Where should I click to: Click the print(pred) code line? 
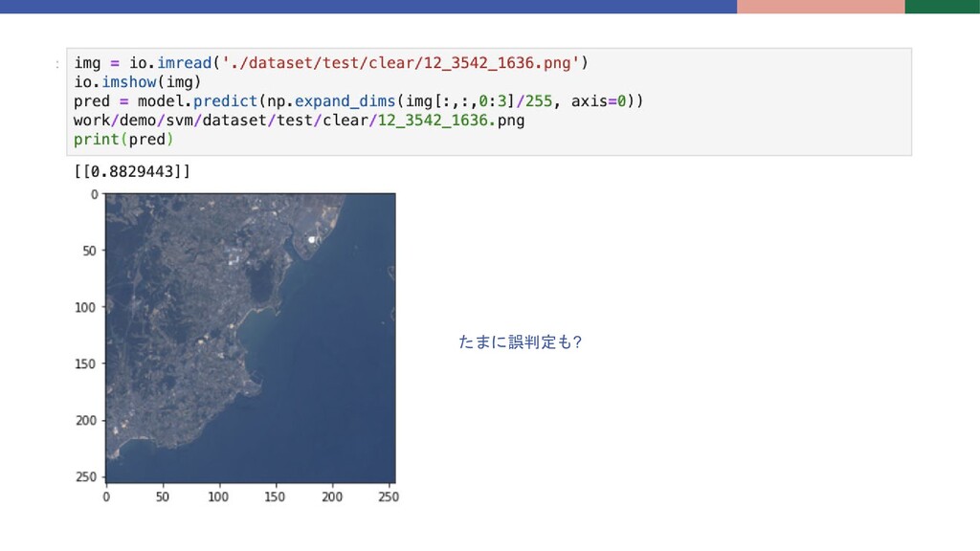click(x=123, y=140)
